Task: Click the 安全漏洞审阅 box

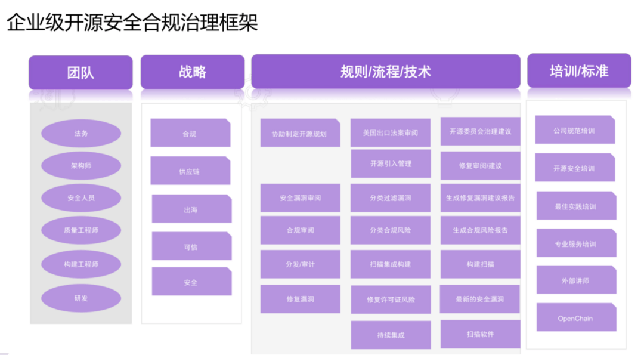Action: [300, 198]
